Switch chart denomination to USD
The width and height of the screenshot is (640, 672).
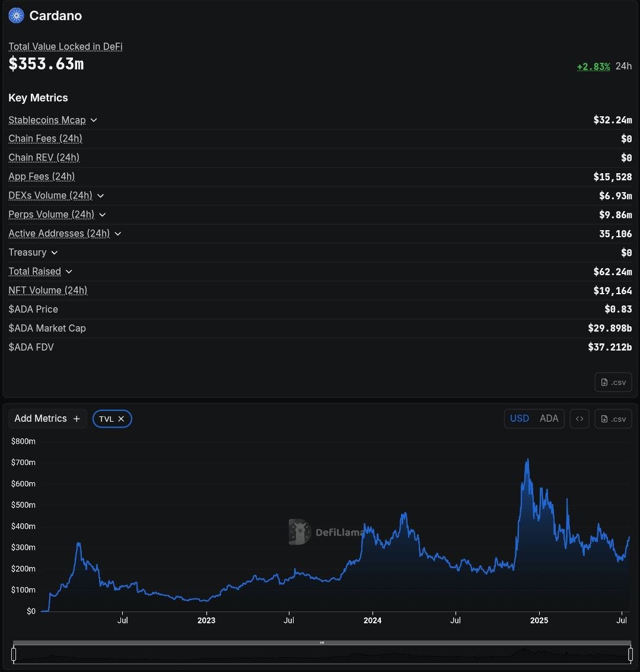(x=519, y=418)
